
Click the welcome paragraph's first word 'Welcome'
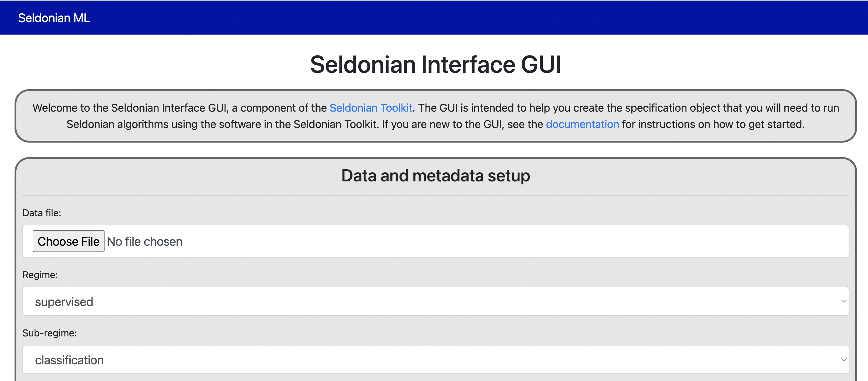pos(55,108)
